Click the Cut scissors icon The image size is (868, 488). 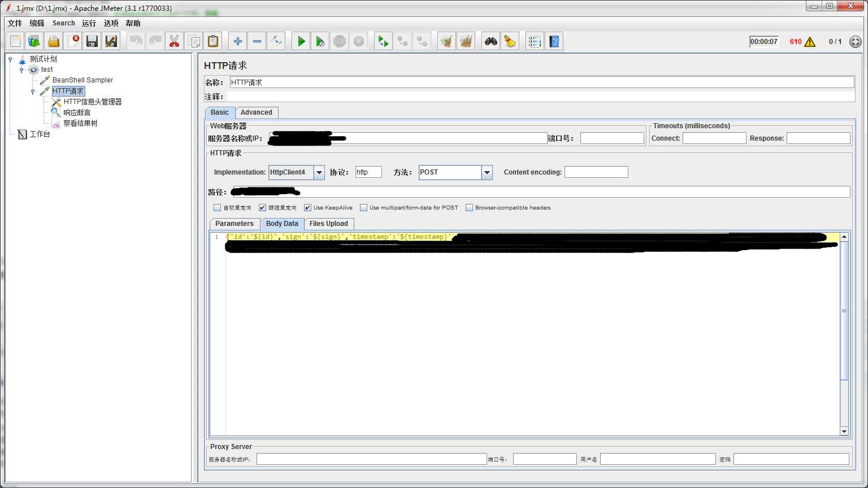click(175, 41)
